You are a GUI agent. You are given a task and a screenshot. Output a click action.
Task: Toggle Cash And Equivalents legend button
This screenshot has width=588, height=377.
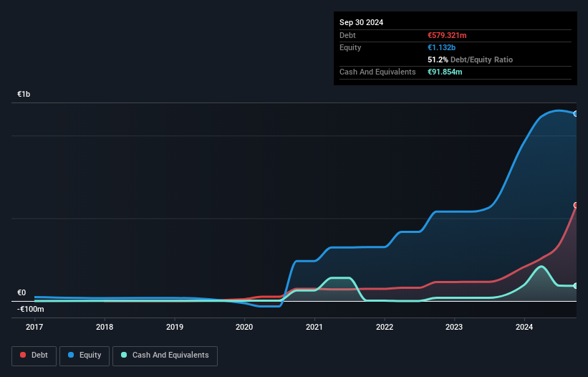point(165,355)
